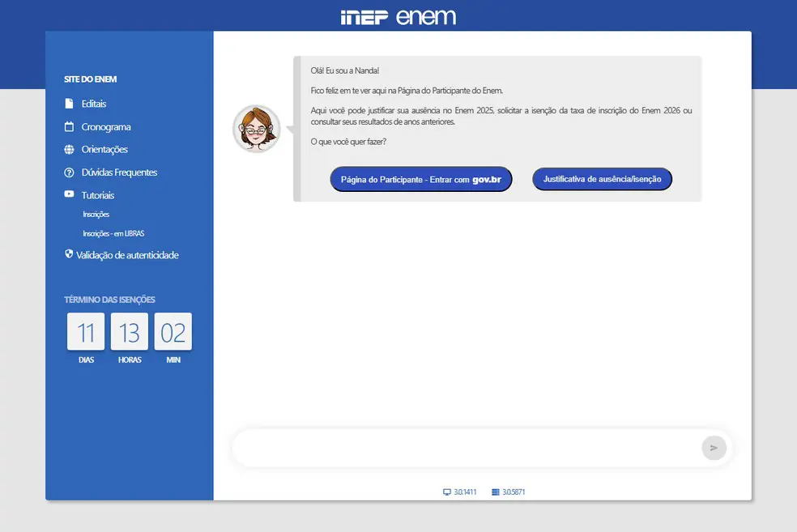Viewport: 797px width, 532px height.
Task: Click the countdown days box showing 11
Action: pyautogui.click(x=86, y=331)
